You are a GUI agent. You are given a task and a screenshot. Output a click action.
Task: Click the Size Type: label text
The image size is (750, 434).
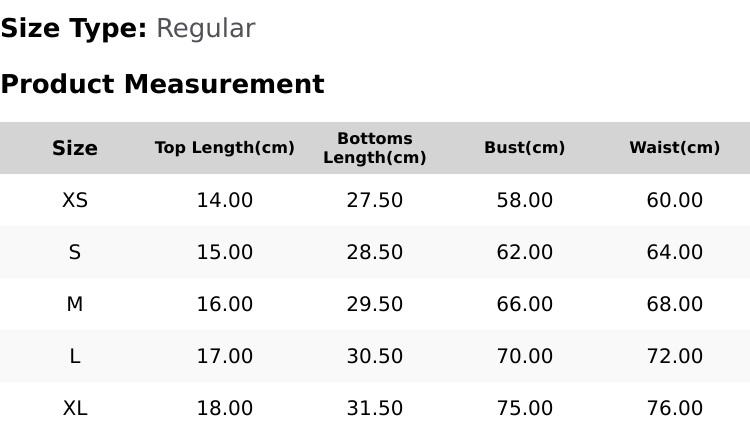(x=74, y=29)
